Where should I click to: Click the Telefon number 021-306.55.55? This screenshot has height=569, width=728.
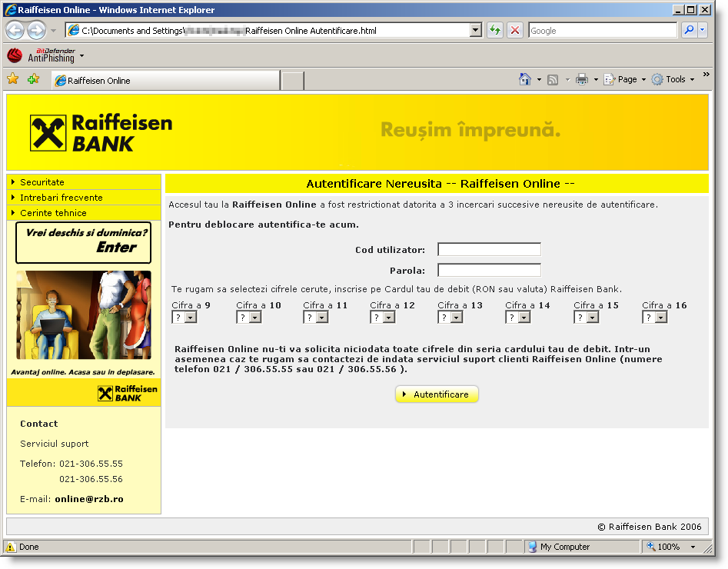91,464
